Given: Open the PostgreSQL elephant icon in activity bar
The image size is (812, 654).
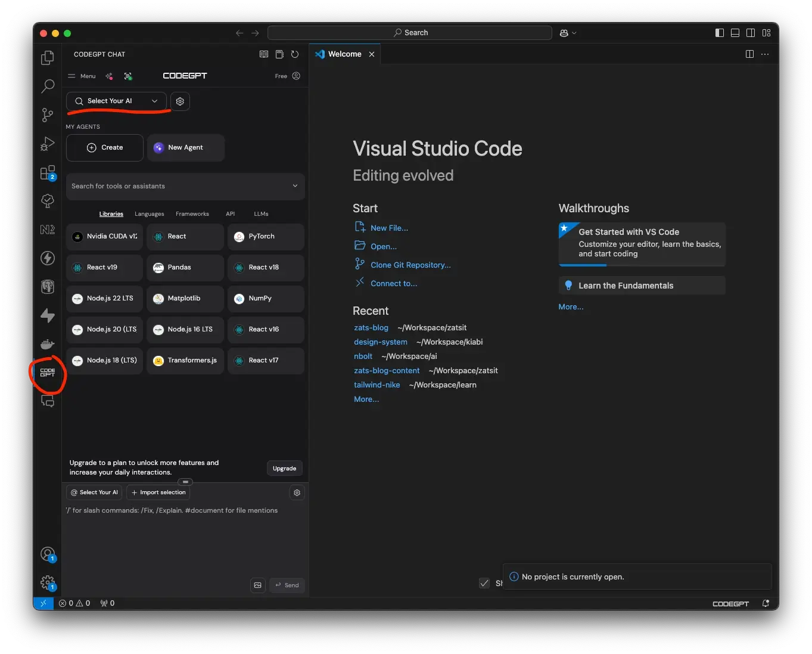Looking at the screenshot, I should point(47,287).
